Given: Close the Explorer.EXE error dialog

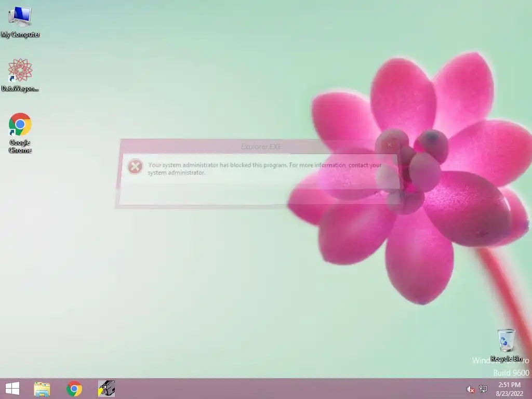Looking at the screenshot, I should tap(389, 145).
